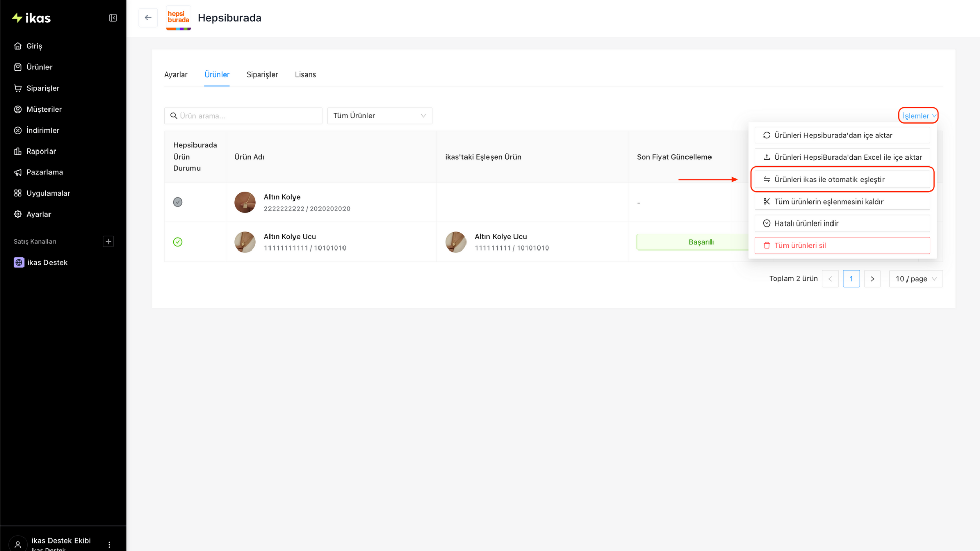Click the Müşteriler person icon
This screenshot has width=980, height=551.
(x=18, y=109)
